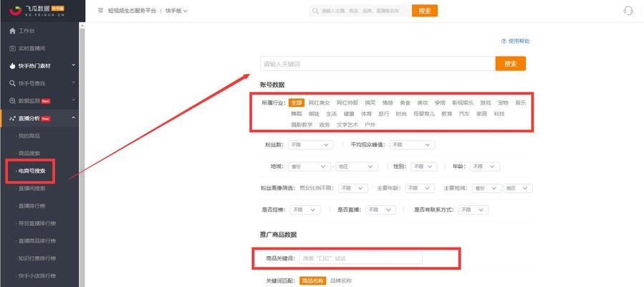The width and height of the screenshot is (644, 287).
Task: Click the sidebar scroll up arrow
Action: (82, 26)
